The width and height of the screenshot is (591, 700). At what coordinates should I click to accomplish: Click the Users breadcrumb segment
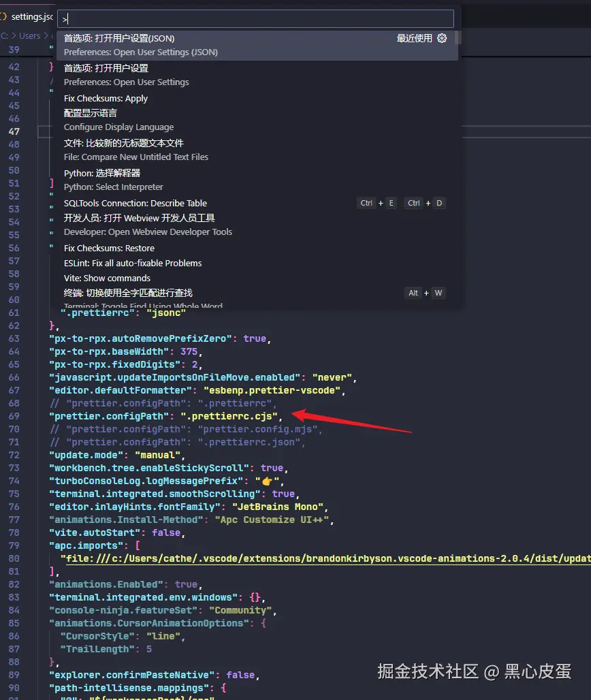click(29, 35)
